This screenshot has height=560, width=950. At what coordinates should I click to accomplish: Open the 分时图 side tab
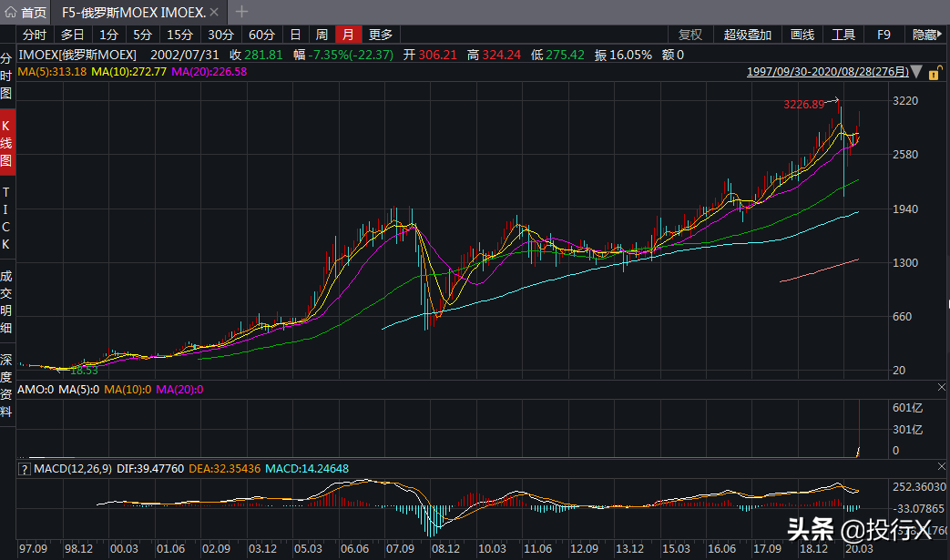coord(6,76)
